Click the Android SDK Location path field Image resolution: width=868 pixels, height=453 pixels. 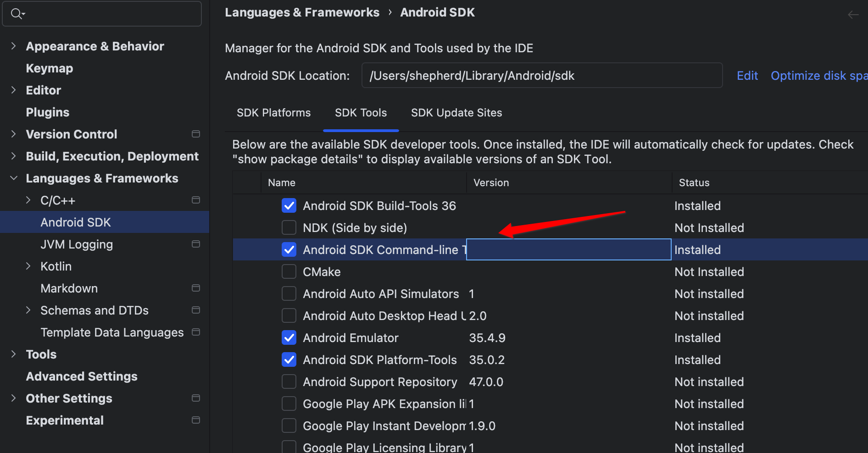point(542,75)
